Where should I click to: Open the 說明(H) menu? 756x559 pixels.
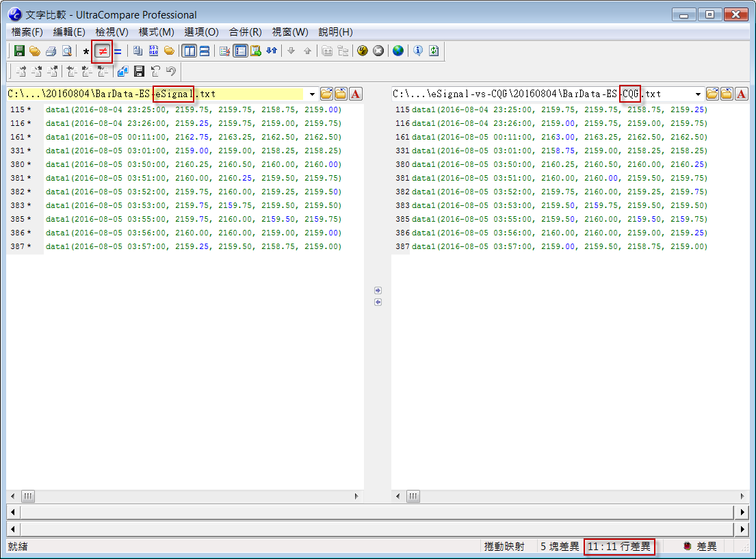(335, 32)
